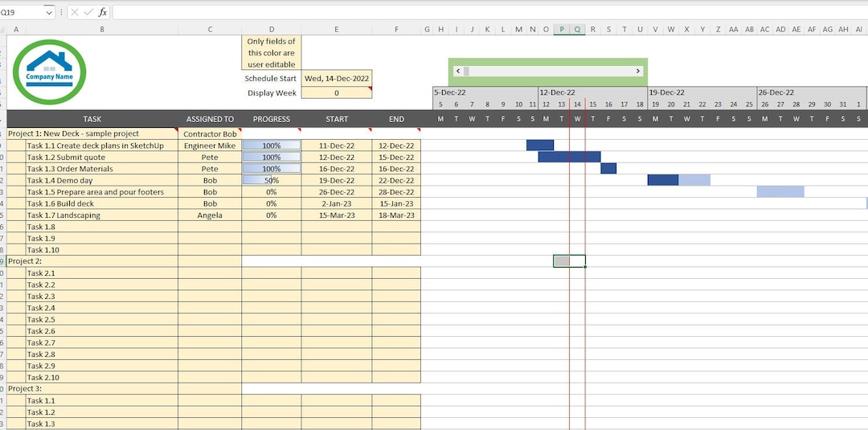Click the END heading cell
Screen dimensions: 868x430
[396, 119]
